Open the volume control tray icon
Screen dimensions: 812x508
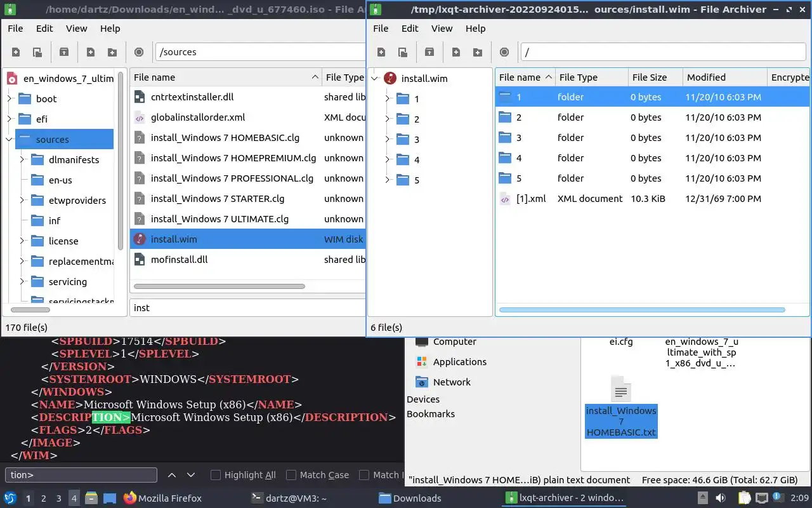pyautogui.click(x=721, y=498)
